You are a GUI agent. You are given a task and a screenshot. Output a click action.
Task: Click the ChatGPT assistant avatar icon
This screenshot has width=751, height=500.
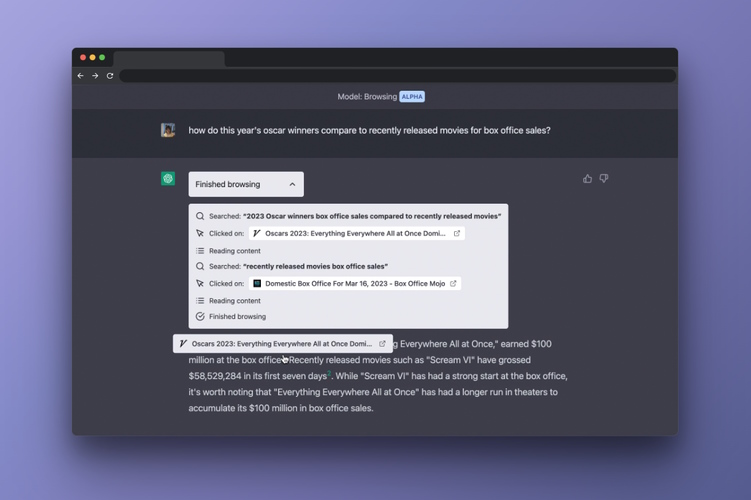point(168,179)
